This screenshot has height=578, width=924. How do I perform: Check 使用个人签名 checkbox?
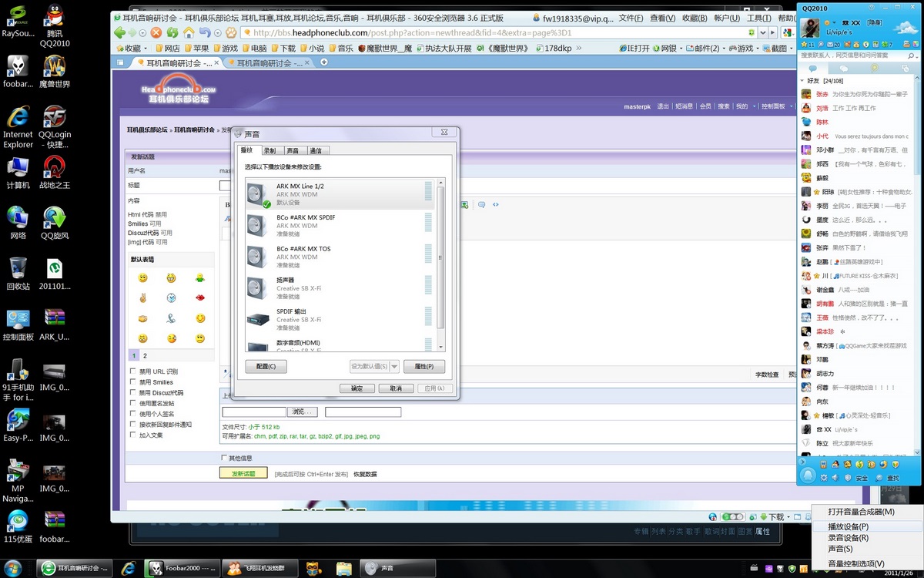133,414
